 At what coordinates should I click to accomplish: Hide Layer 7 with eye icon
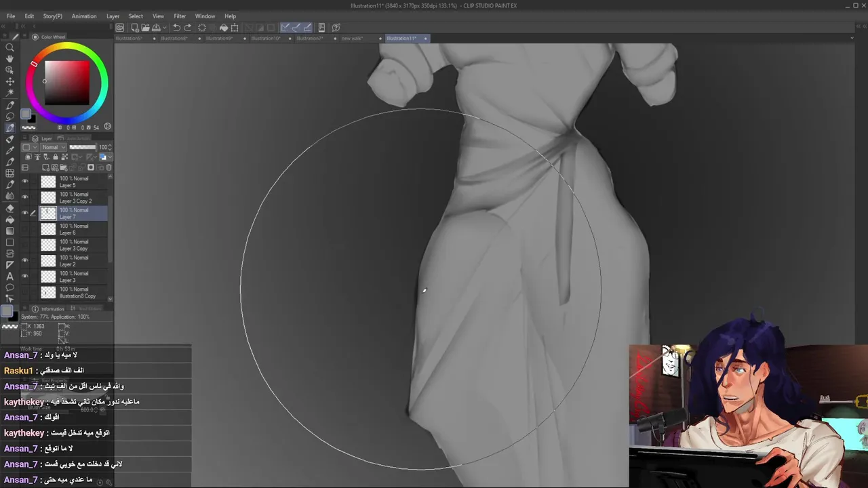point(25,213)
